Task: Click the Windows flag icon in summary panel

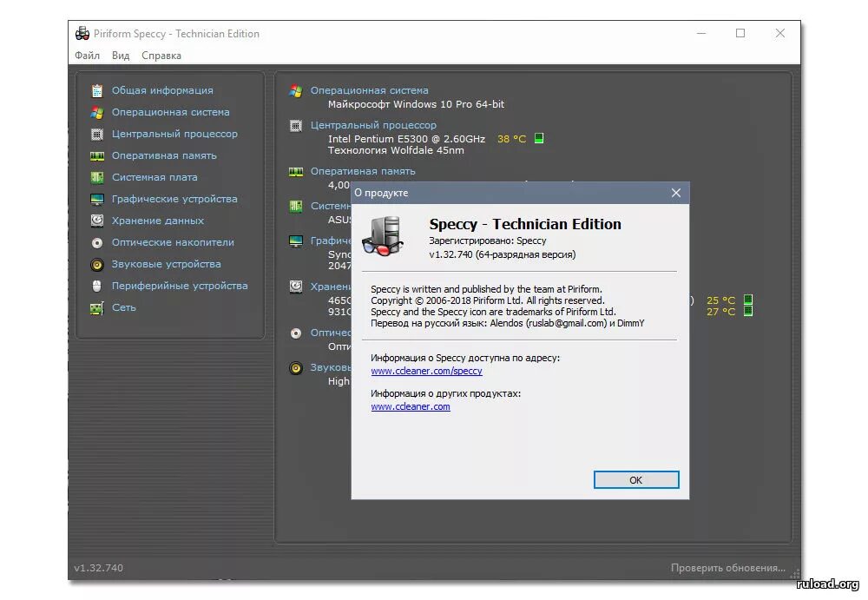Action: [296, 91]
